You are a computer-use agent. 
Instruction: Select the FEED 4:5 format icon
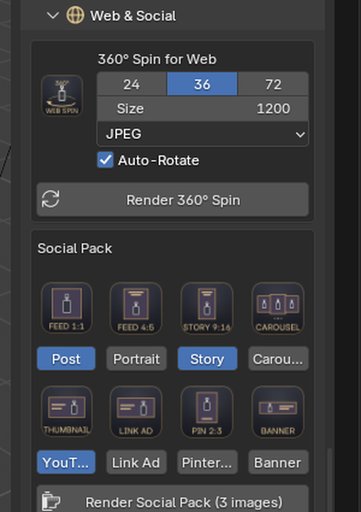click(136, 308)
